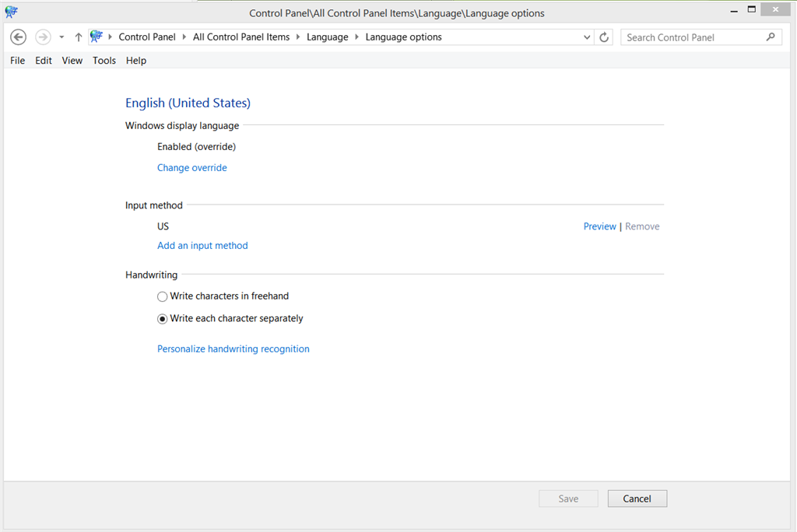This screenshot has width=797, height=532.
Task: Click the Control Panel icon in the address bar
Action: coord(97,37)
